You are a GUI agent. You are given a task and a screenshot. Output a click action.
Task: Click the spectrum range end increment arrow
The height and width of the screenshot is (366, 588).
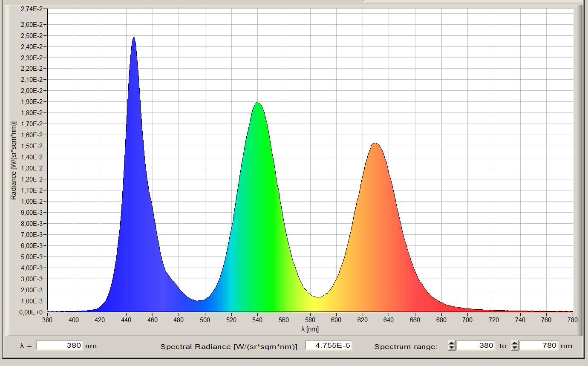515,343
